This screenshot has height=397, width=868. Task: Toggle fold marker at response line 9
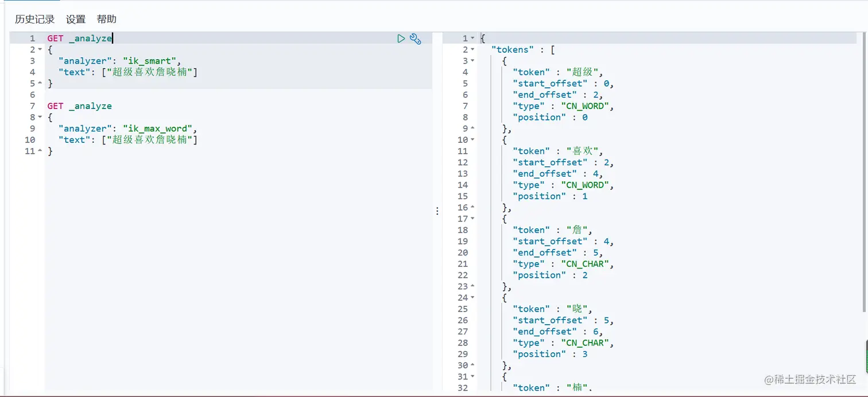click(472, 129)
